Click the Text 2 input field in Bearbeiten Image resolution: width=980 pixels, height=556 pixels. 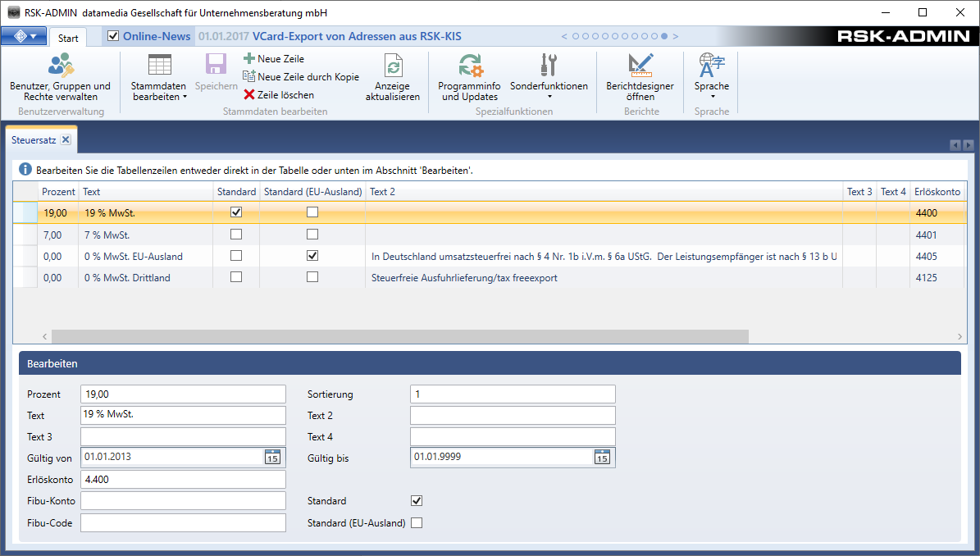pos(513,416)
